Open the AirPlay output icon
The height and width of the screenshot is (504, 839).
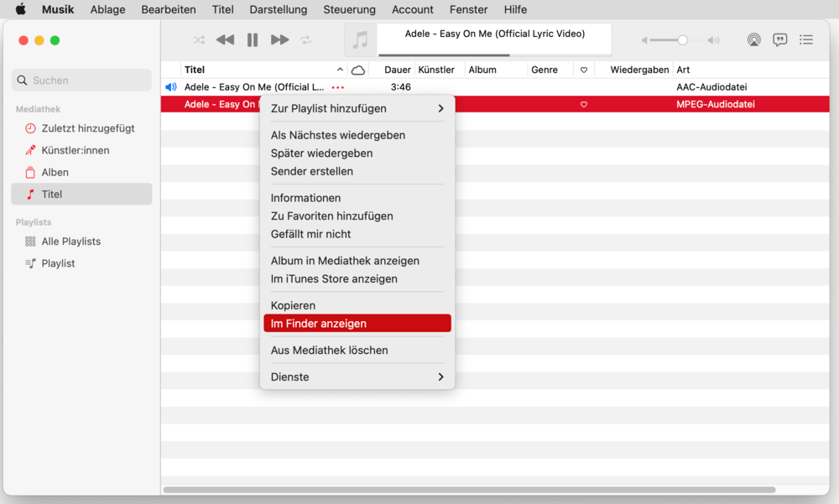(753, 39)
